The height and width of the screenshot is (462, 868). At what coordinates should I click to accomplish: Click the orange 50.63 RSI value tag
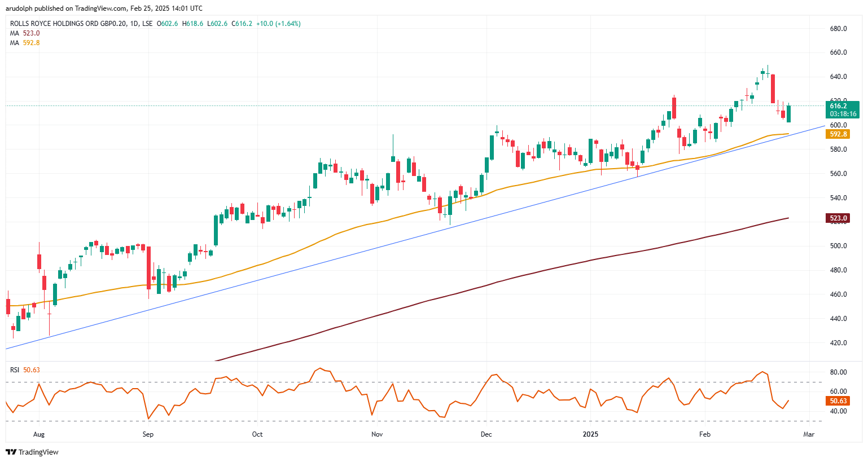pyautogui.click(x=838, y=401)
